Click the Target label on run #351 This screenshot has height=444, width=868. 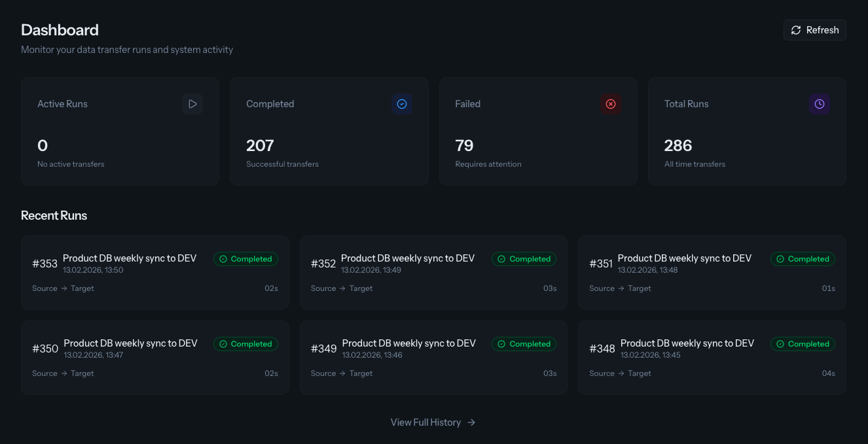pos(639,288)
